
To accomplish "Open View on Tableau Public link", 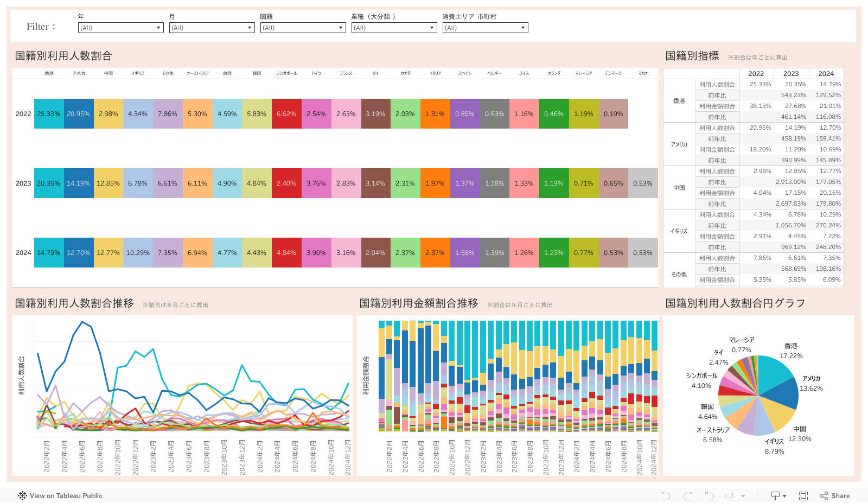I will (66, 496).
